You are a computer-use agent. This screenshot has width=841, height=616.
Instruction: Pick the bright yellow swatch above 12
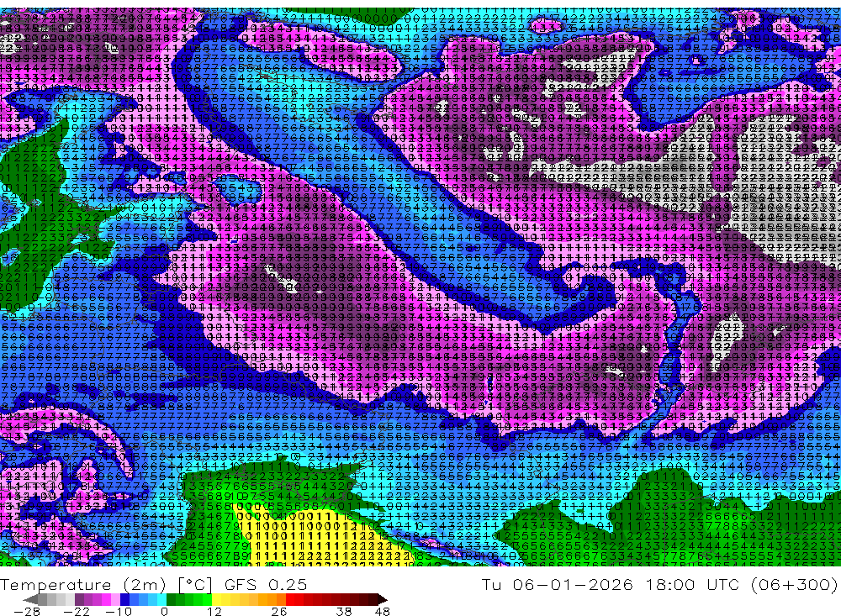[217, 599]
